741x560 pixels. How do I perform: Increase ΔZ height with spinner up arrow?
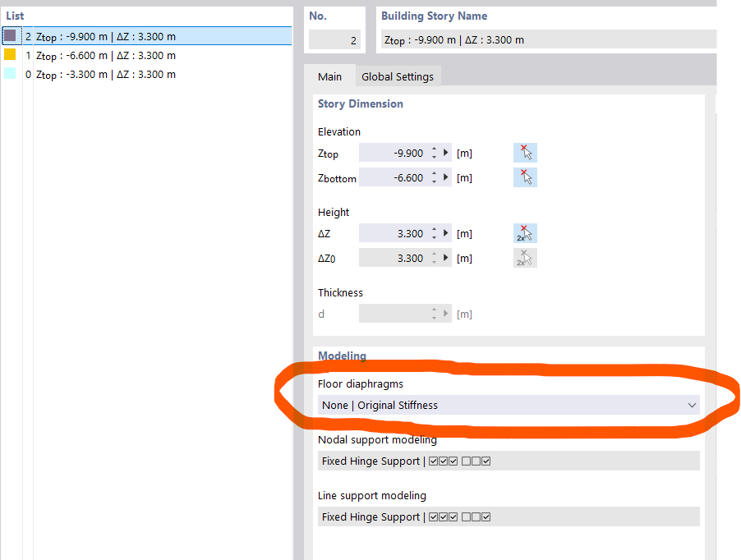[x=434, y=230]
